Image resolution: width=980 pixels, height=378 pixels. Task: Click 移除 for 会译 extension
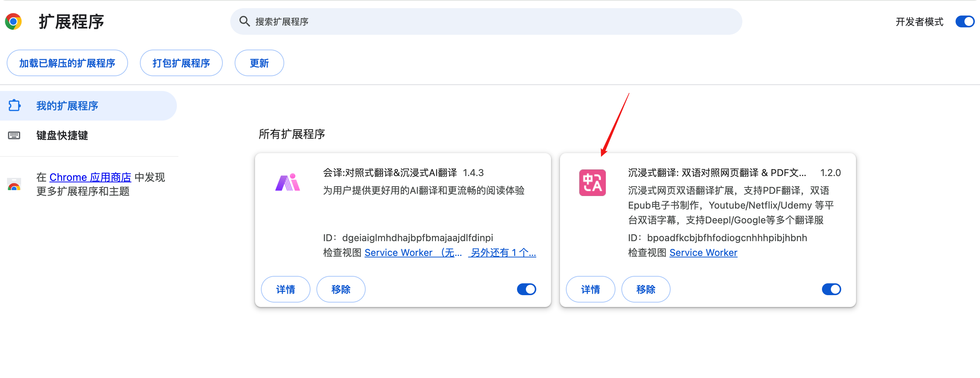(x=341, y=289)
